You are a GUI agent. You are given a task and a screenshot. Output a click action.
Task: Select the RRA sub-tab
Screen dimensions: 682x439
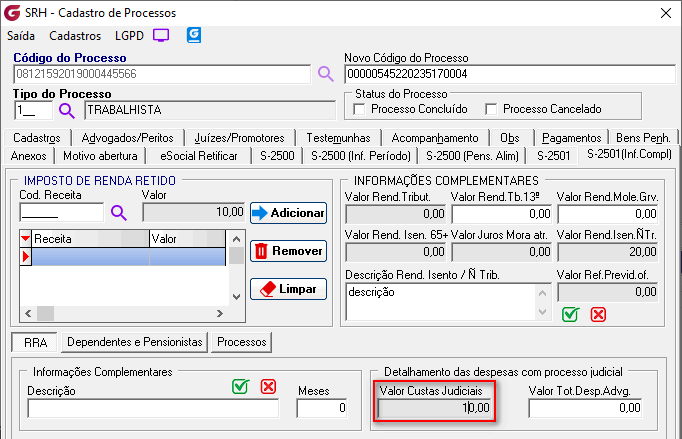click(x=35, y=342)
